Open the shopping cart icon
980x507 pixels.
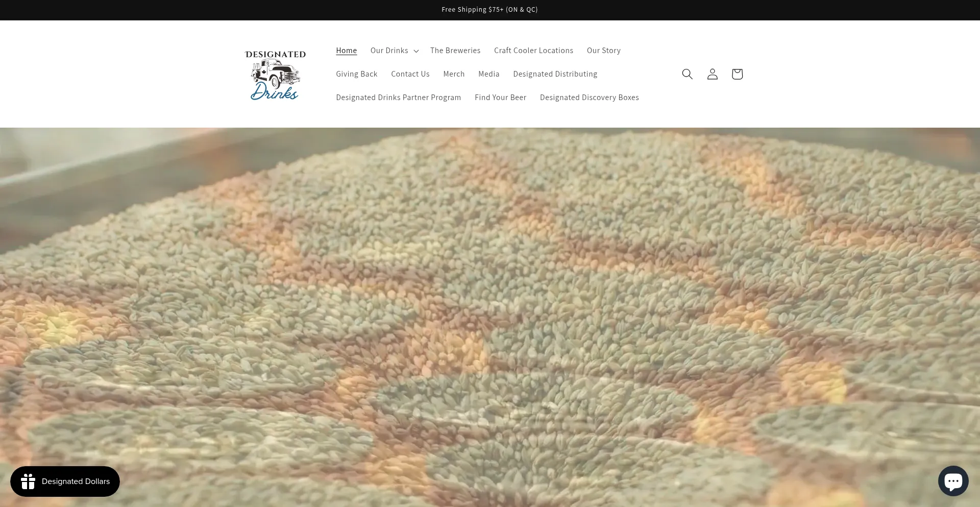[x=737, y=74]
